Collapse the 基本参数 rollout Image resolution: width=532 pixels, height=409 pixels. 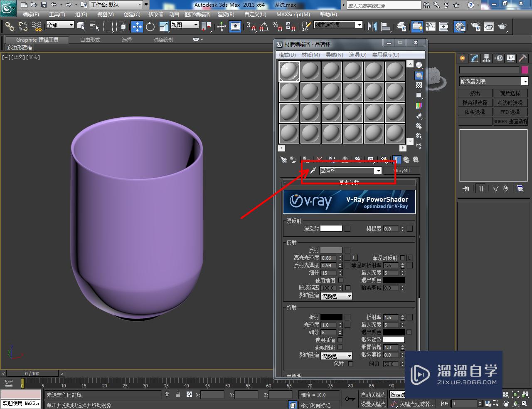coord(349,183)
